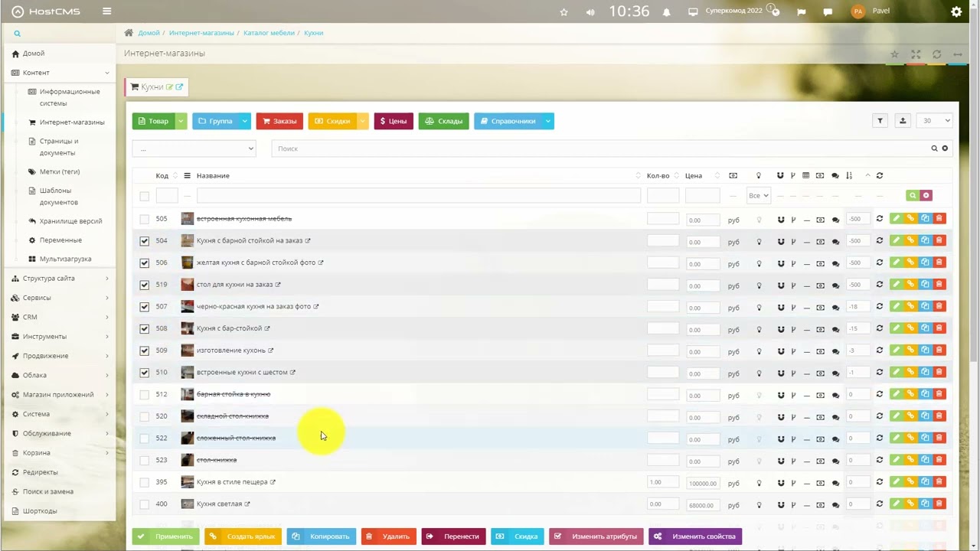Select Поиск и замена sidebar item
Screen dimensions: 980x551
pos(48,491)
